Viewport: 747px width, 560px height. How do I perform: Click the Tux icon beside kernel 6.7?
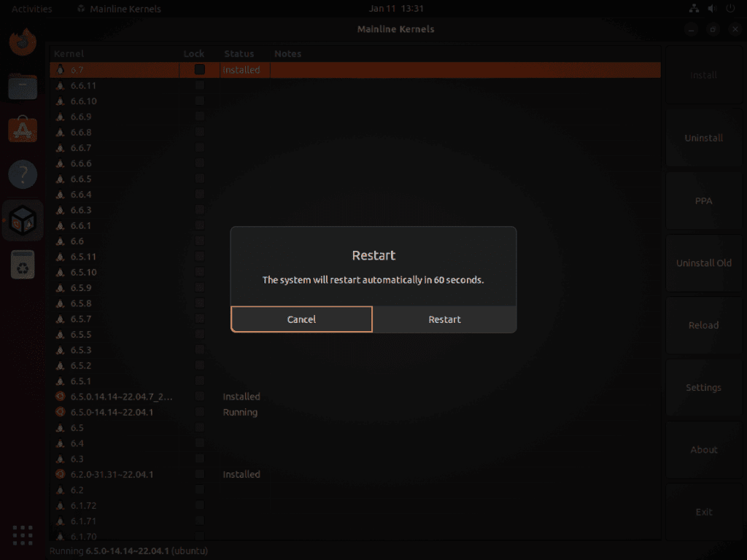coord(60,69)
